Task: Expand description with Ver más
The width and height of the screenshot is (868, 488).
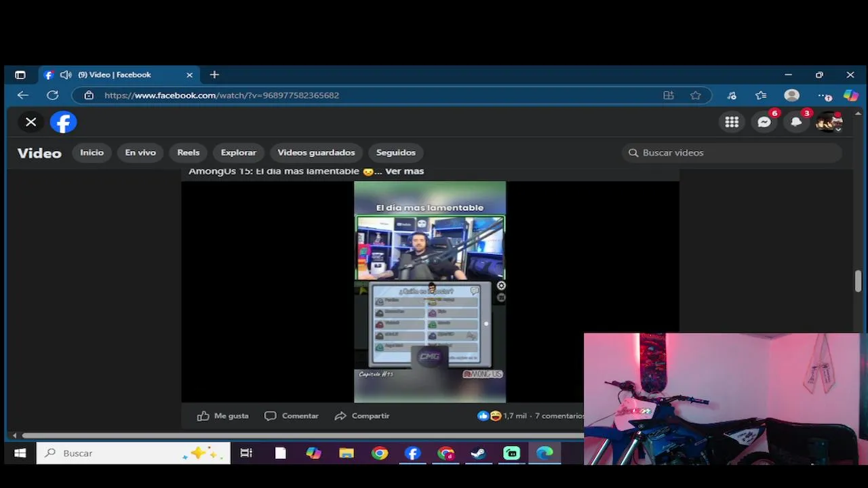Action: [404, 171]
